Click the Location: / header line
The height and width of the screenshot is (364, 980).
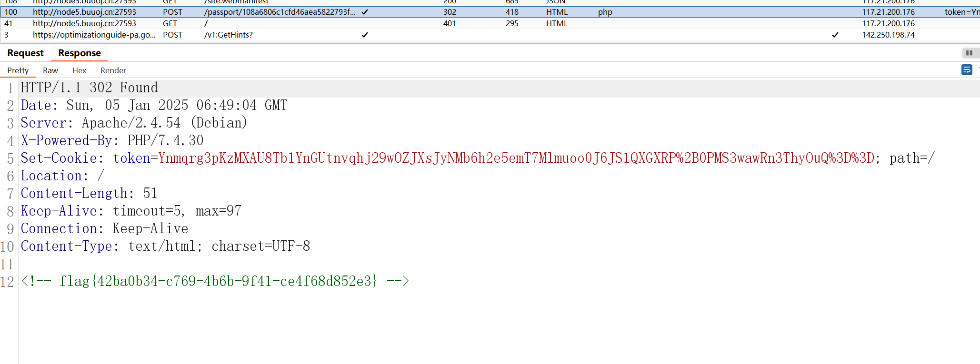pyautogui.click(x=62, y=176)
